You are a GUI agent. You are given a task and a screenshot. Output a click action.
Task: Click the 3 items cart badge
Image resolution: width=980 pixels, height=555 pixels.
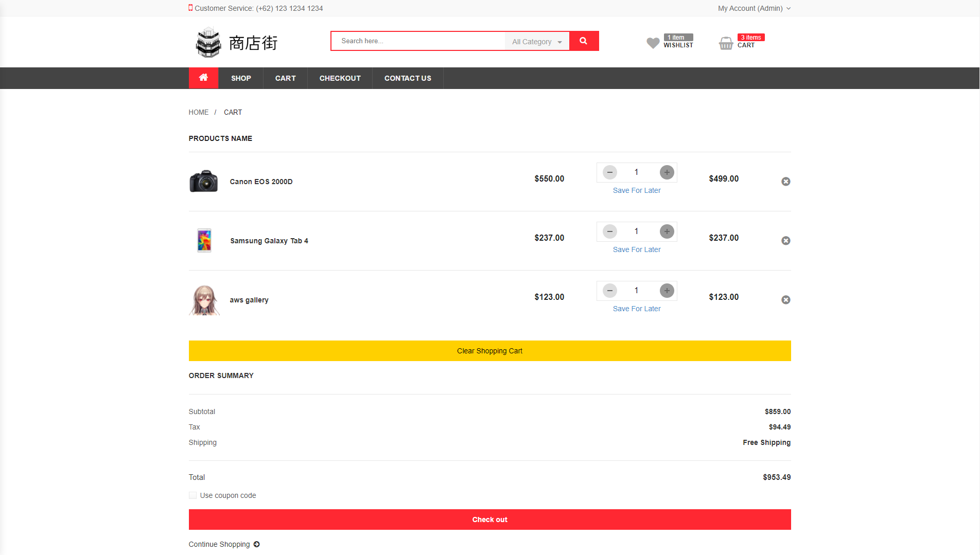click(751, 37)
